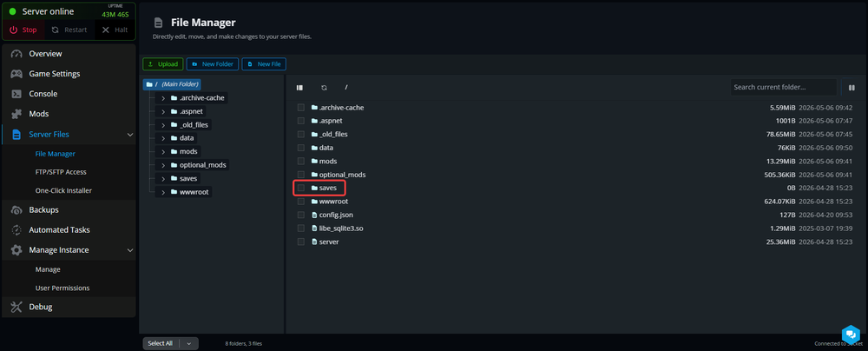Collapse the Manage Instance menu chevron
Viewport: 868px width, 351px height.
pyautogui.click(x=130, y=250)
